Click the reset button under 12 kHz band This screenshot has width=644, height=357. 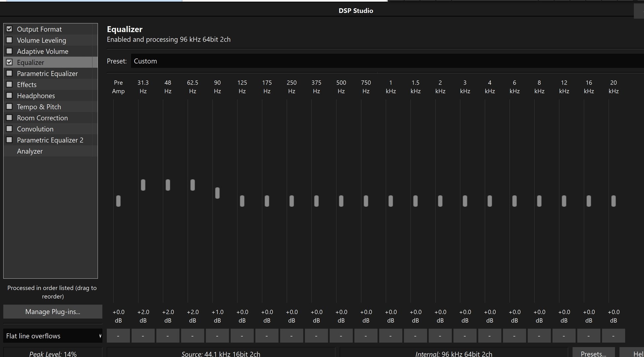click(x=564, y=336)
